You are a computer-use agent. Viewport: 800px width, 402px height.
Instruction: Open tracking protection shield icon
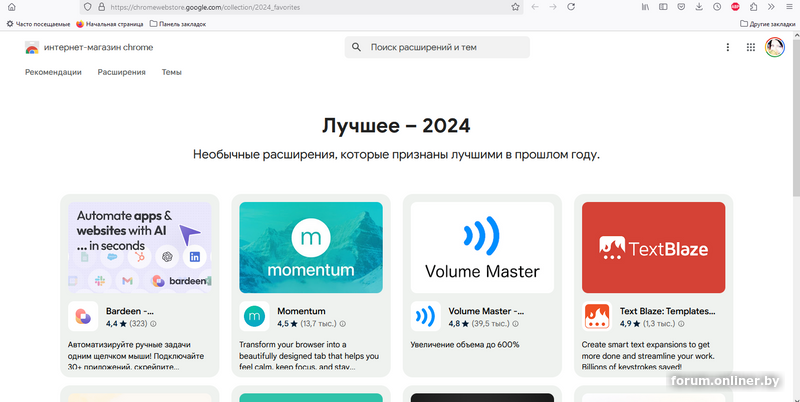[x=88, y=7]
